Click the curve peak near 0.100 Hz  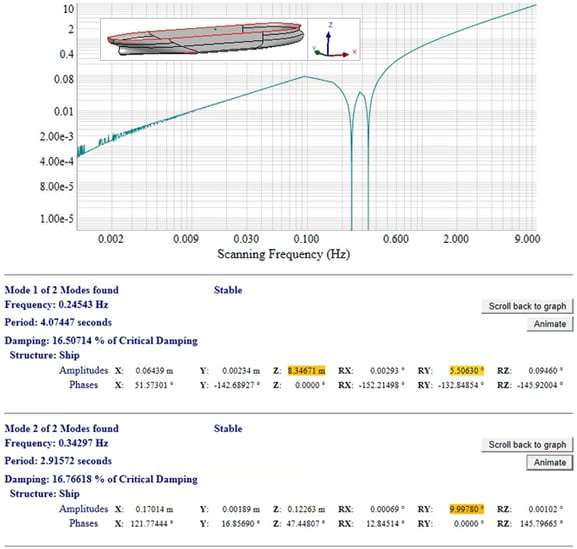click(x=305, y=76)
